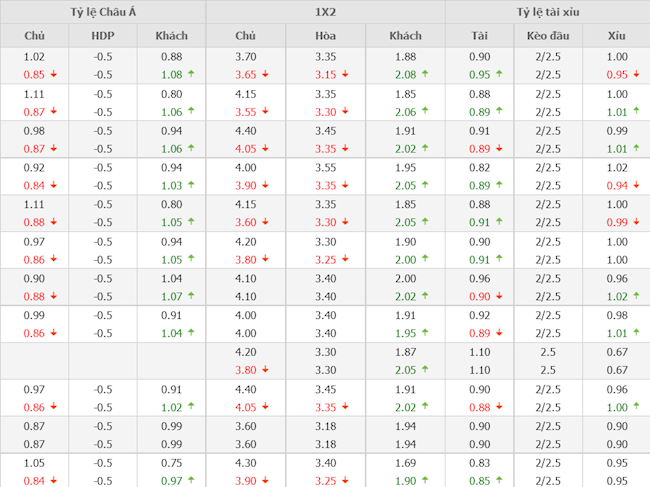Click the green up arrow beside 1.08

190,75
